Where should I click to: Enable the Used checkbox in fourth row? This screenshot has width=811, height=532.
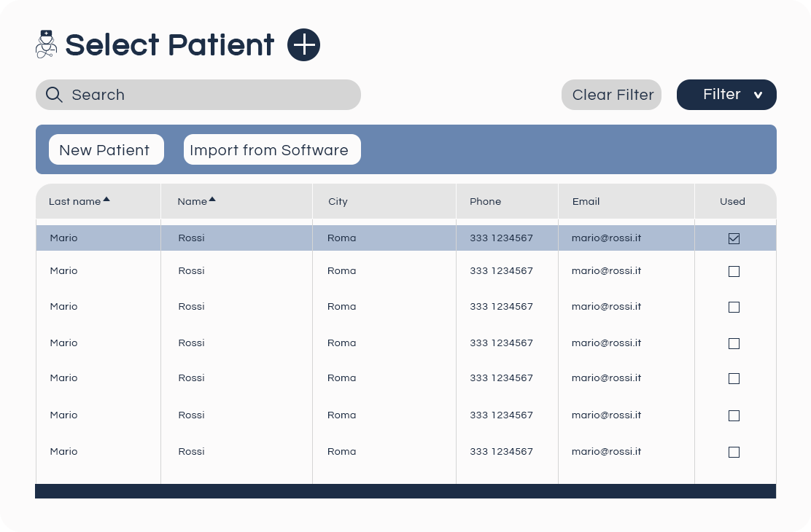click(734, 343)
